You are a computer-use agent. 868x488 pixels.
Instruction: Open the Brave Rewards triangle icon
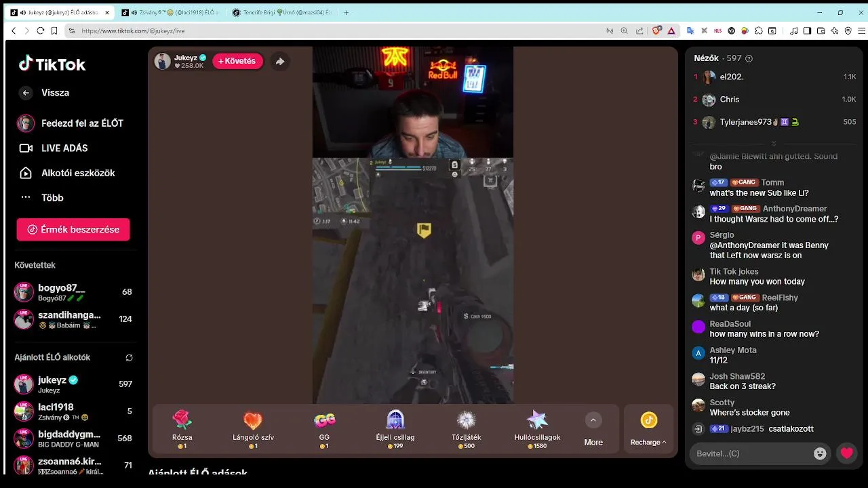pos(671,30)
